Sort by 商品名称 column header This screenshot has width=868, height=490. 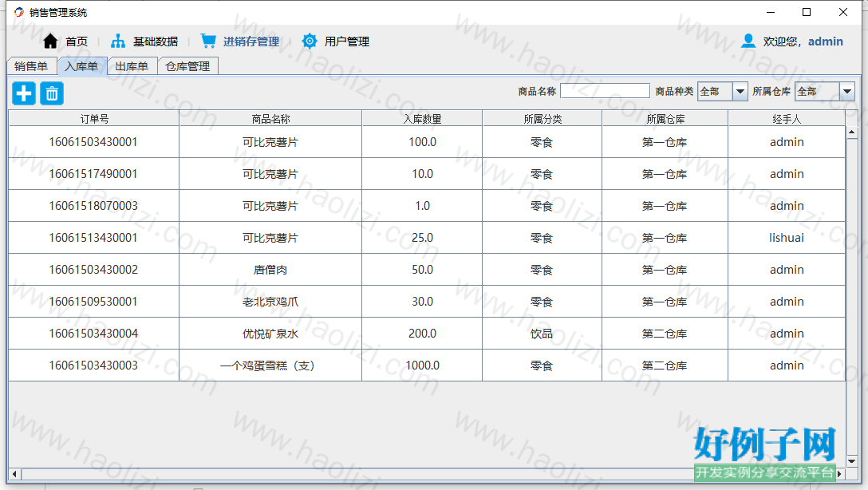pyautogui.click(x=270, y=118)
